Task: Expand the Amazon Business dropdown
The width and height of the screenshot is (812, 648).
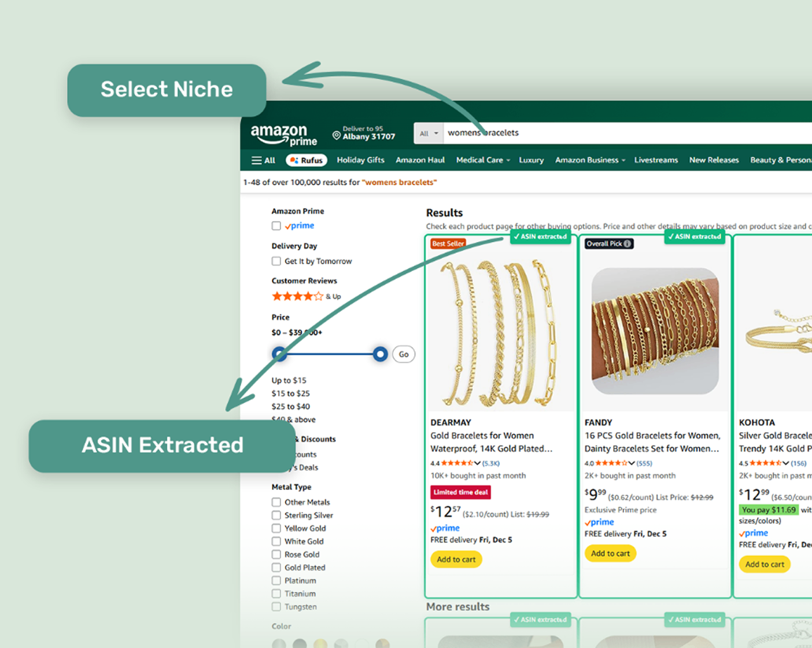Action: coord(590,160)
